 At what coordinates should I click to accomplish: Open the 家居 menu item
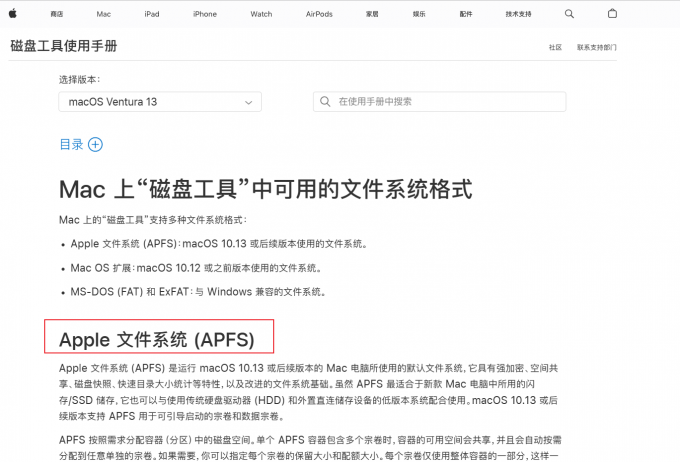tap(372, 14)
